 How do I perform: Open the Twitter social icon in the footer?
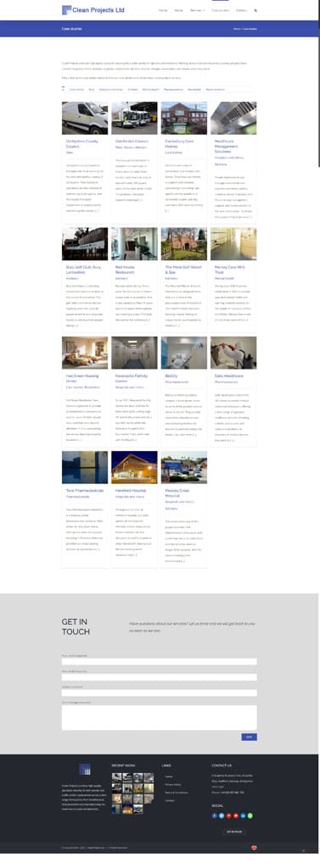pyautogui.click(x=222, y=815)
